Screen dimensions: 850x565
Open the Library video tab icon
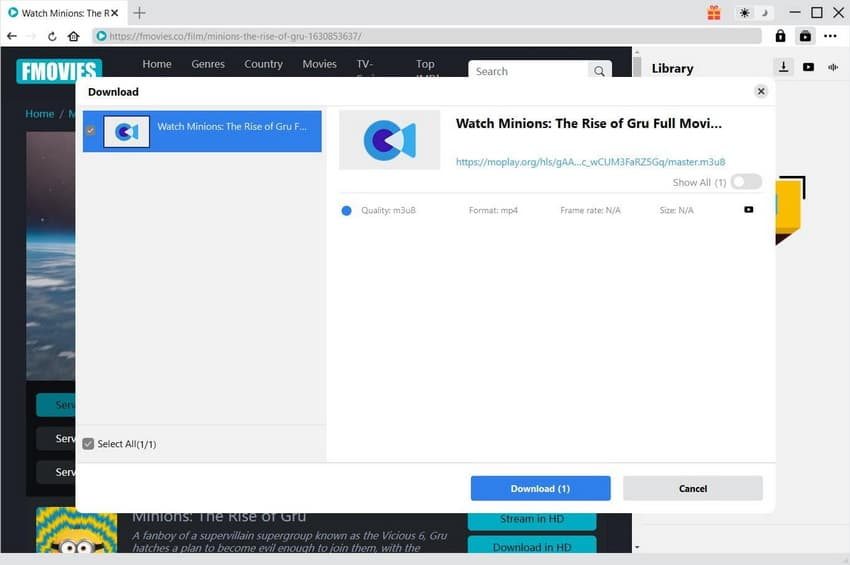pyautogui.click(x=808, y=67)
